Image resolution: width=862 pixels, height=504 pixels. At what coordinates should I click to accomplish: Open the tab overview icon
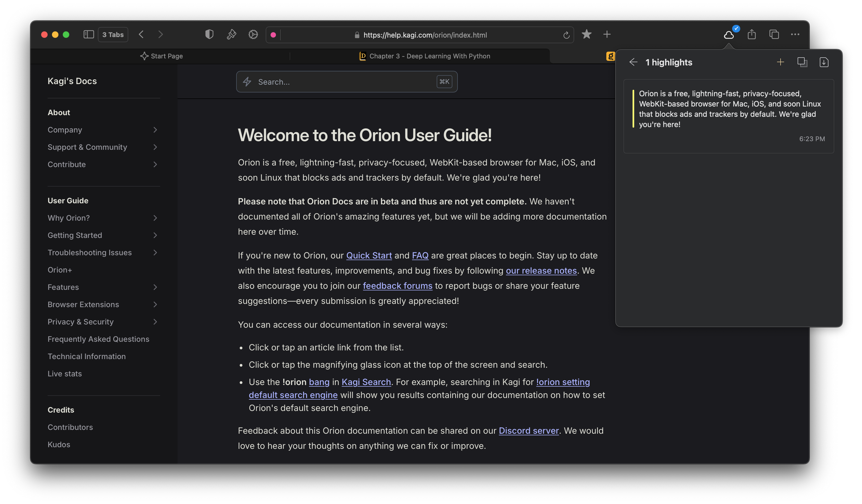tap(774, 35)
